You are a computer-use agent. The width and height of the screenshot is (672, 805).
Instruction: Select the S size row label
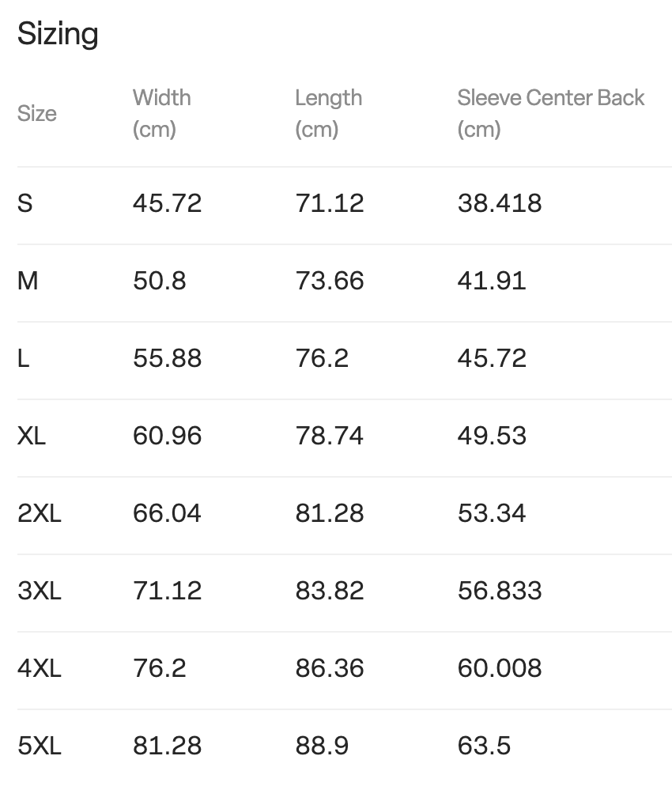(x=25, y=203)
